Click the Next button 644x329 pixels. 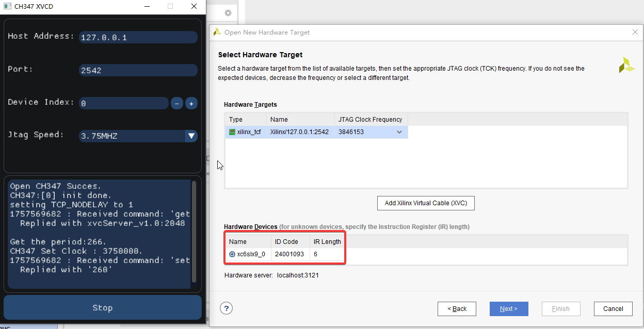[x=509, y=308]
